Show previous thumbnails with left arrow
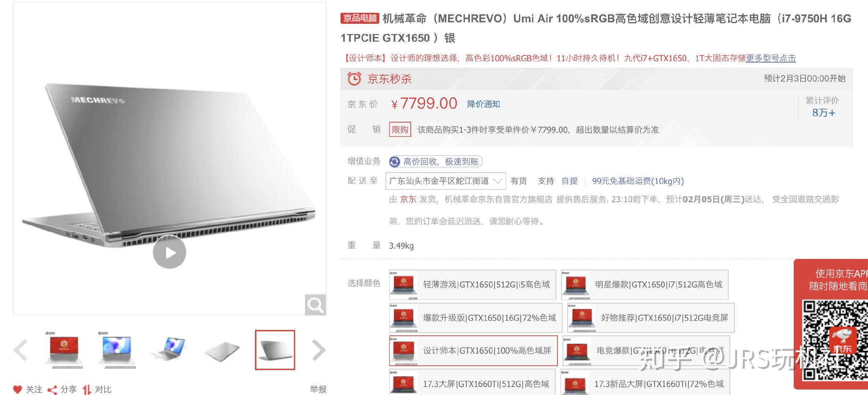868x395 pixels. pos(20,350)
